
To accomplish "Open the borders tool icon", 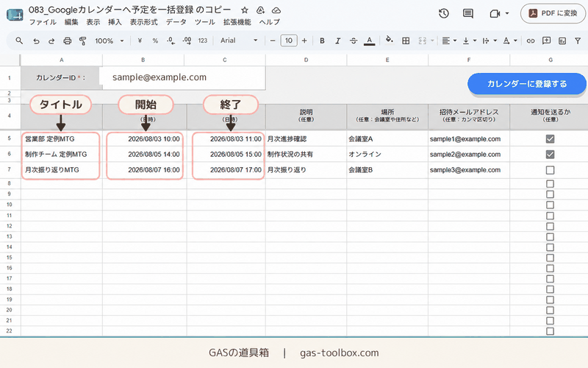I will [406, 40].
